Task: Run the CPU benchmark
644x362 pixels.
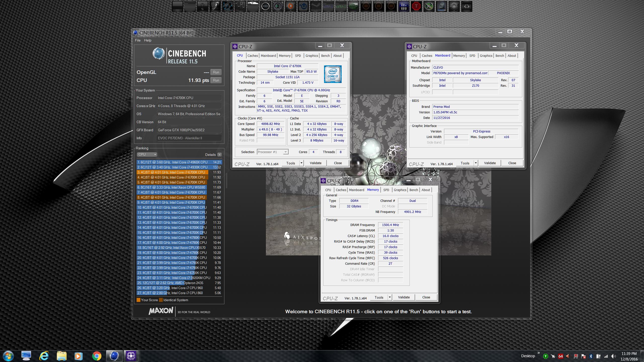Action: pyautogui.click(x=216, y=80)
